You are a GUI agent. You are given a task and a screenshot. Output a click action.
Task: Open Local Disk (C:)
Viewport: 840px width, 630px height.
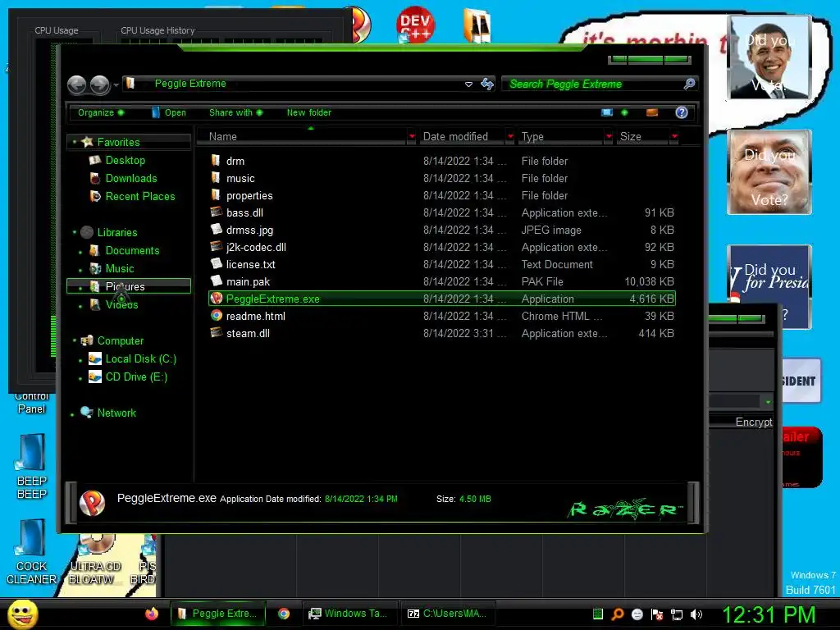click(x=140, y=359)
